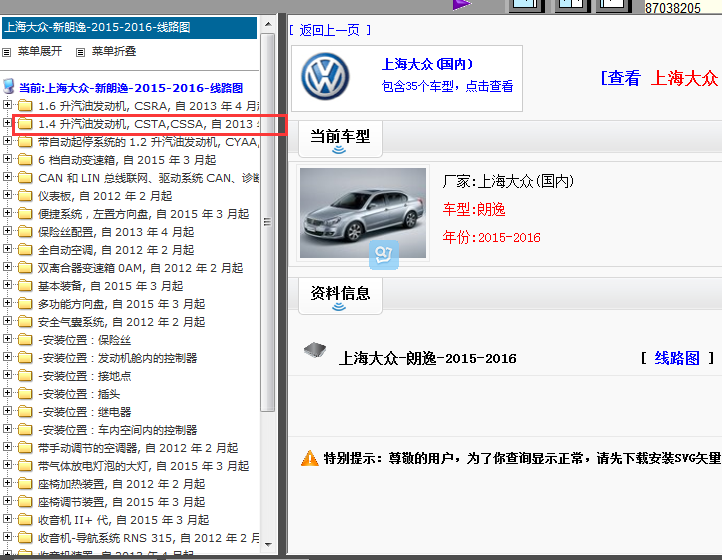Select tree item 全自动空调, 自 2012 年 2 月起

pyautogui.click(x=116, y=250)
